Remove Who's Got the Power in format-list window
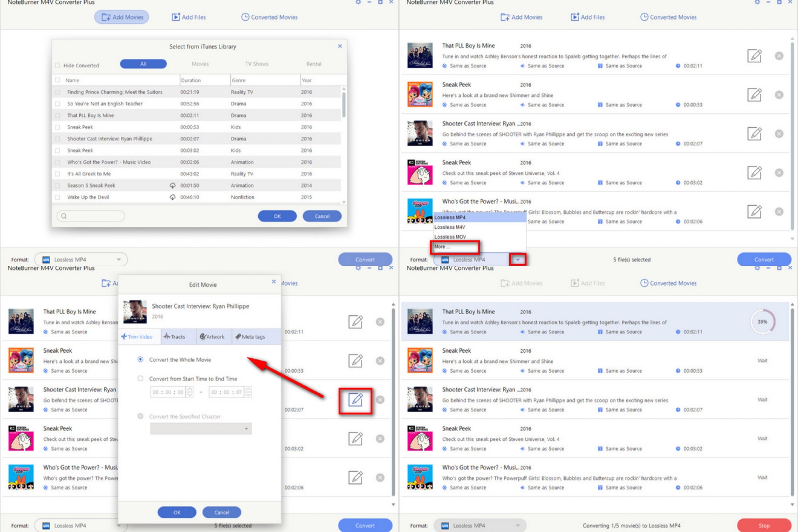The image size is (798, 532). (x=779, y=212)
